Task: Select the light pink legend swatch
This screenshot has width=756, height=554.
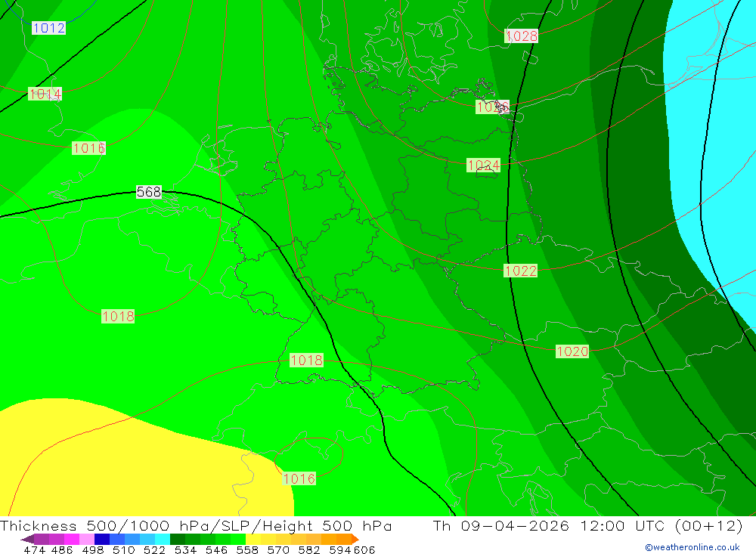Action: point(87,539)
